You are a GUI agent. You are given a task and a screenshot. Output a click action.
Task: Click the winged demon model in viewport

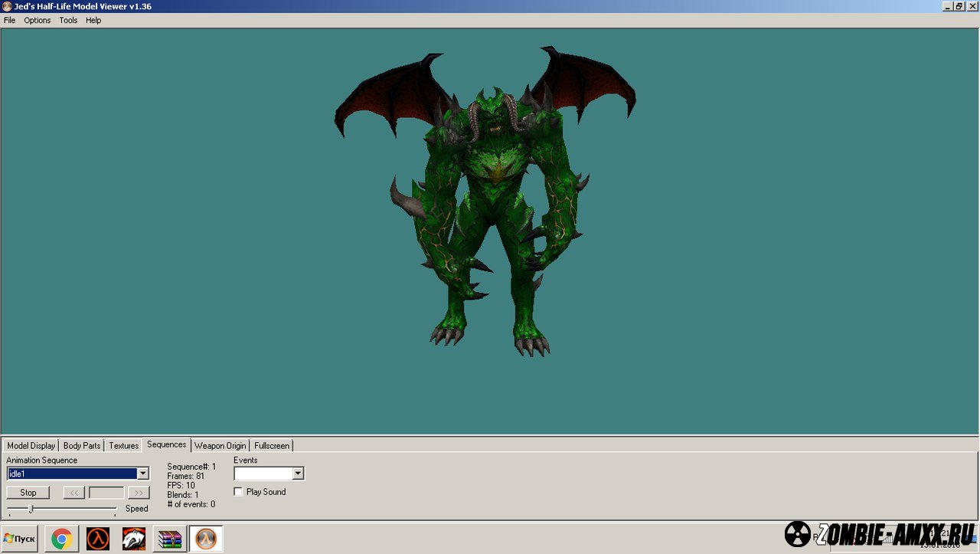pos(485,202)
